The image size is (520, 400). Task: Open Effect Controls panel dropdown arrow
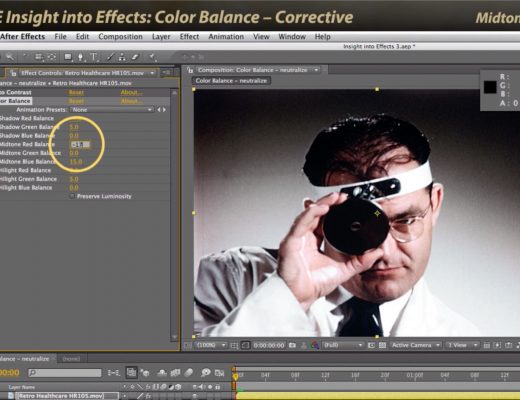[x=152, y=73]
